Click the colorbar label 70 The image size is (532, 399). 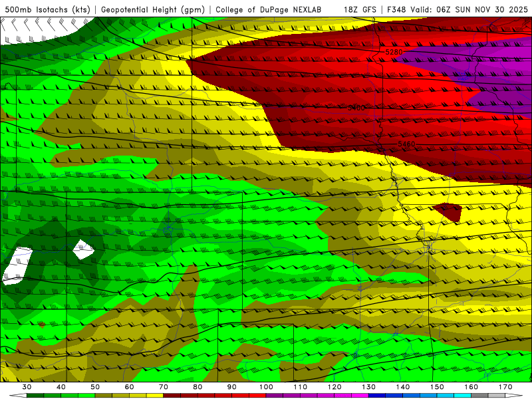point(164,387)
